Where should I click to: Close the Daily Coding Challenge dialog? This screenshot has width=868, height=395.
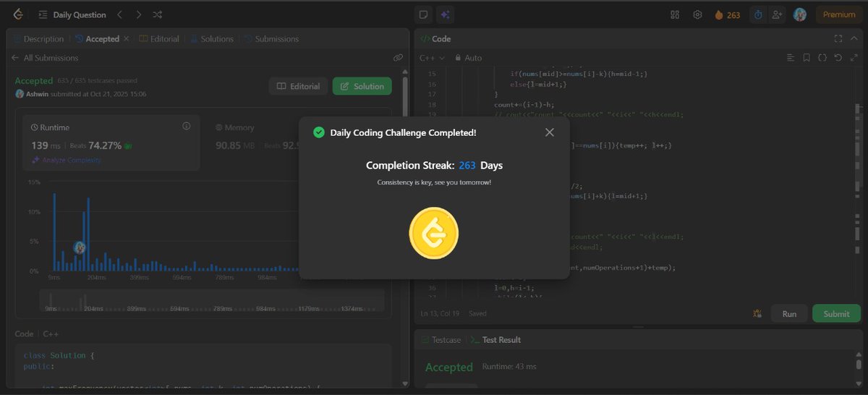point(550,132)
